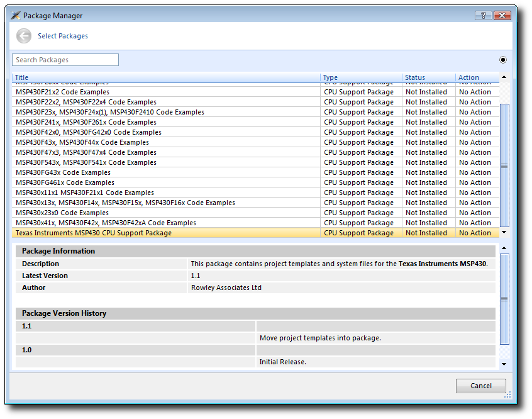The image size is (532, 419).
Task: Sort packages by Action column header
Action: [x=477, y=77]
